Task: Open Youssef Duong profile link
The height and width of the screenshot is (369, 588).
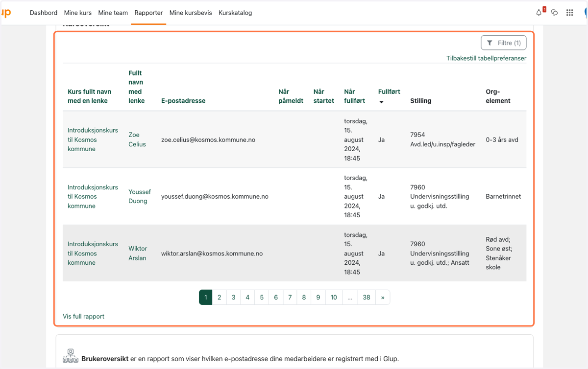Action: (x=139, y=196)
